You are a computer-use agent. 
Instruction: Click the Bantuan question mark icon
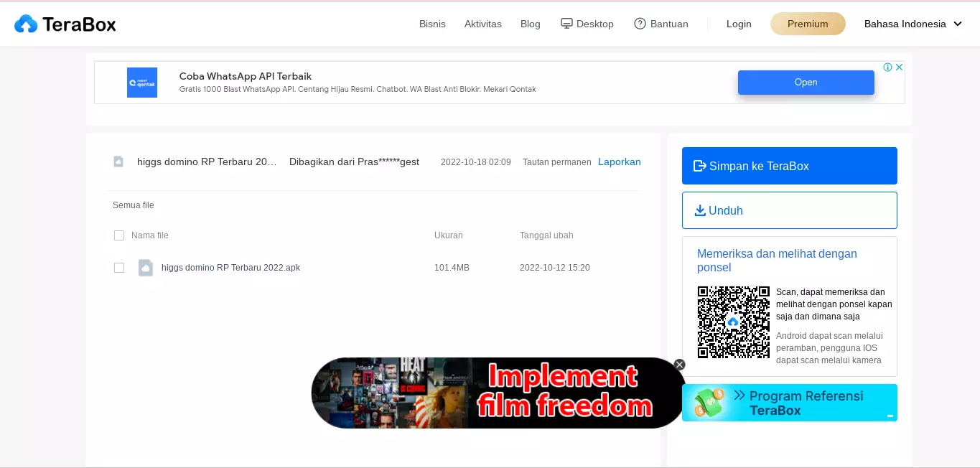click(x=640, y=24)
